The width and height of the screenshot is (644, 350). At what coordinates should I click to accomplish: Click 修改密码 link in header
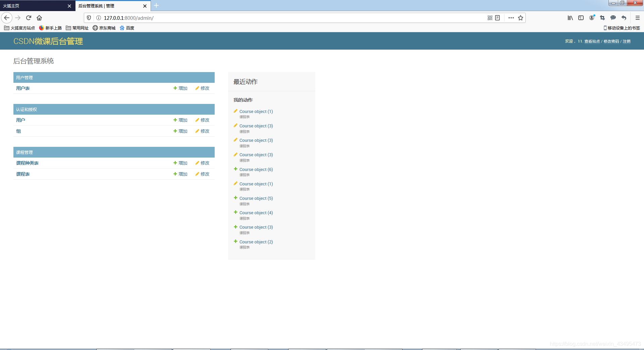click(611, 41)
